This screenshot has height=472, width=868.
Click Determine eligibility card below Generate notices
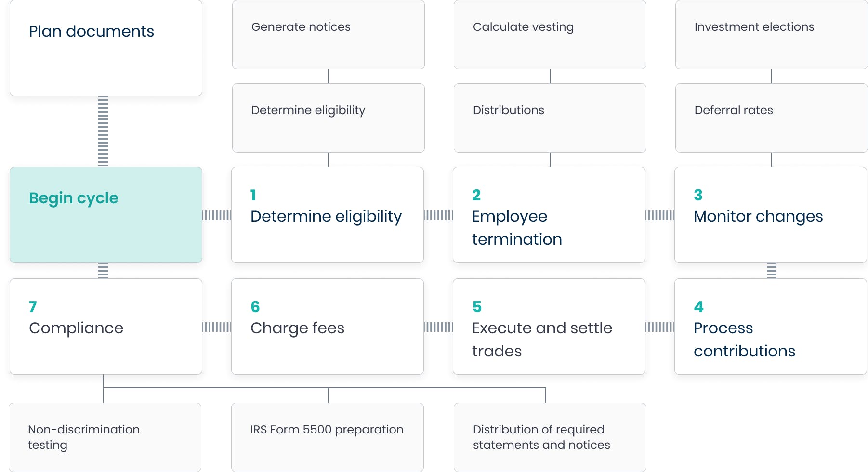pos(329,118)
